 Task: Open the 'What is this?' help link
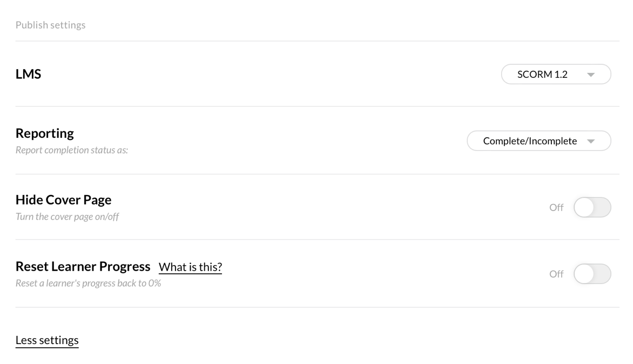click(x=190, y=267)
